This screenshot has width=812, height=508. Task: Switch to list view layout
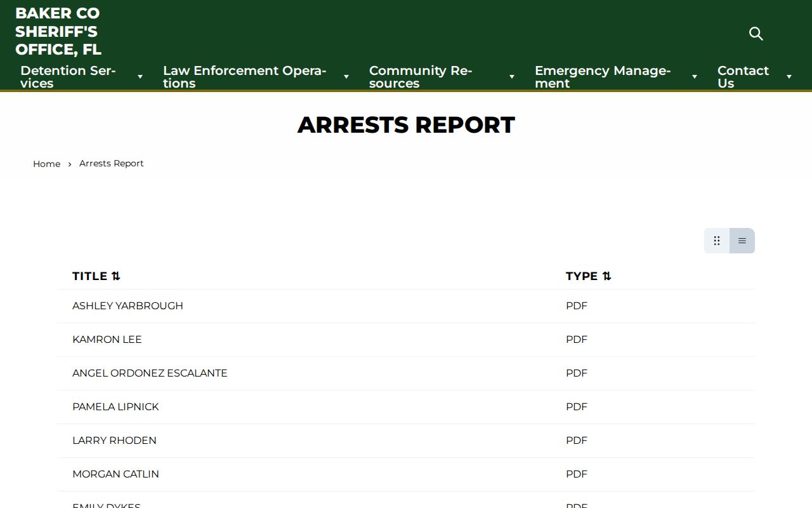click(742, 241)
